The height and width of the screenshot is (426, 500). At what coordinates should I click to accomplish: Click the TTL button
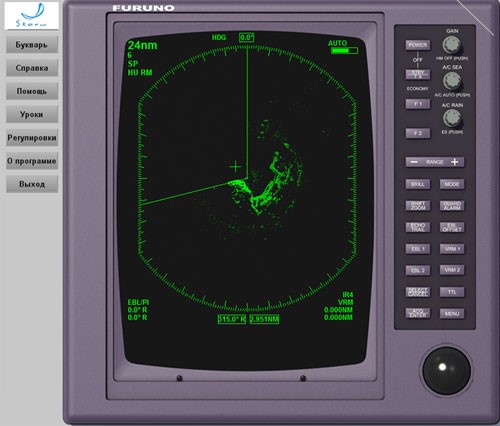point(452,292)
